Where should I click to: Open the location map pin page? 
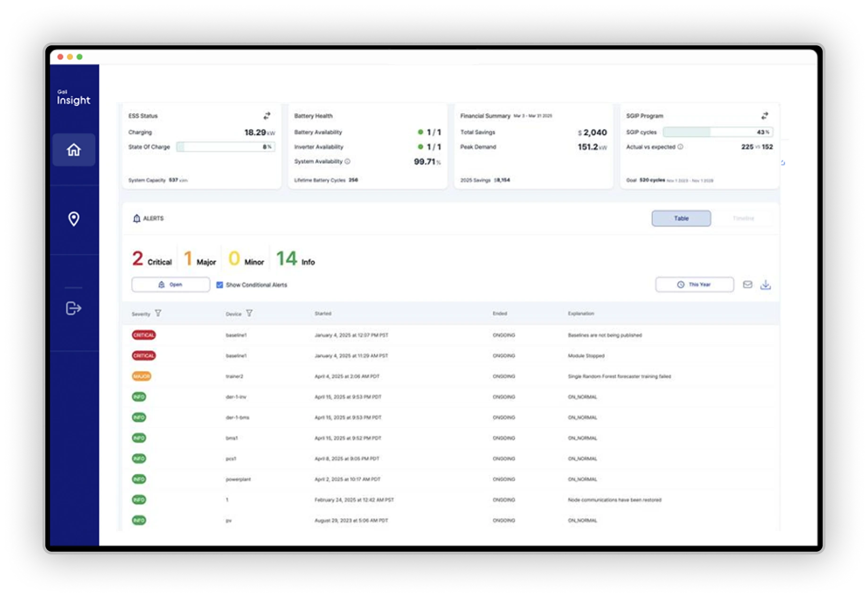(x=74, y=219)
